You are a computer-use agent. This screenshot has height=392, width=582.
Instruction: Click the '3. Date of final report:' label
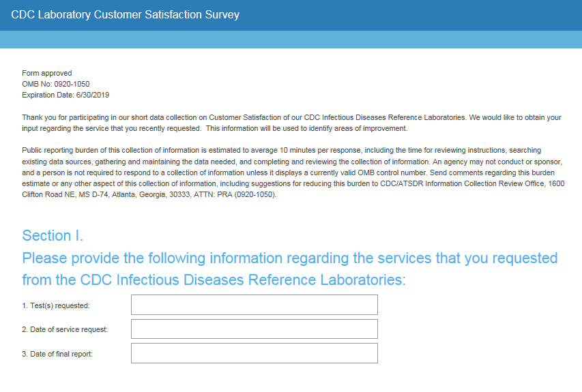coord(57,354)
